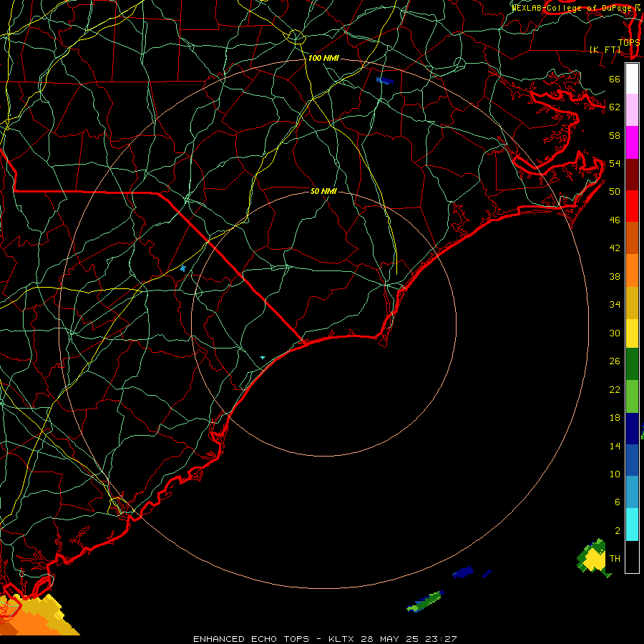644x644 pixels.
Task: Click the black TH legend swatch
Action: coord(632,557)
